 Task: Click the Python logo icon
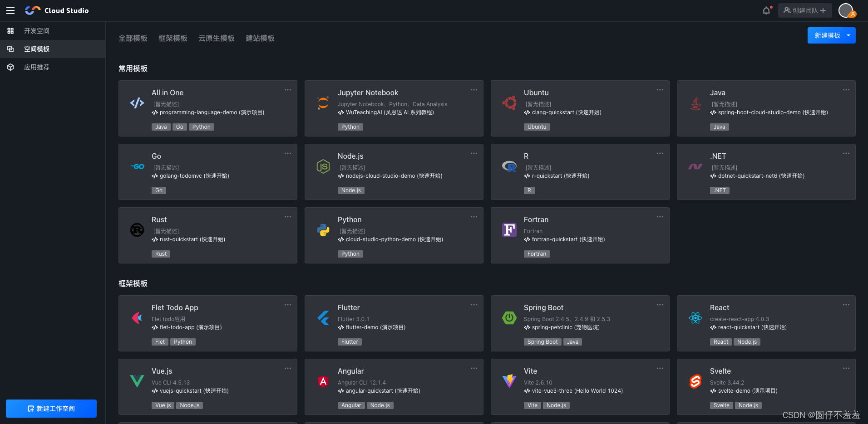[323, 230]
